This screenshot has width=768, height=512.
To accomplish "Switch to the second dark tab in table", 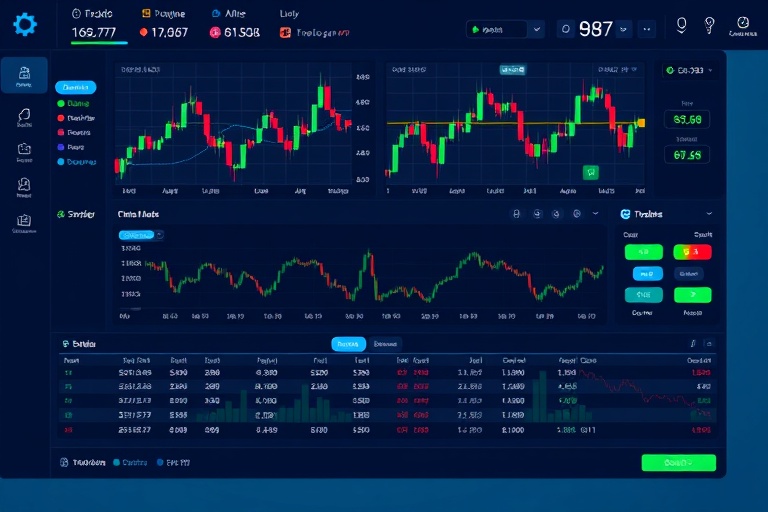I will (x=385, y=344).
